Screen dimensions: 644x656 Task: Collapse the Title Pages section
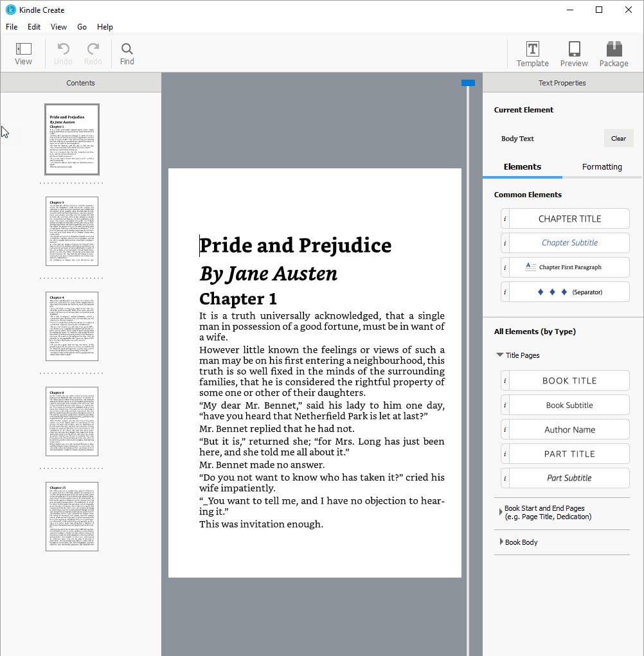tap(499, 355)
